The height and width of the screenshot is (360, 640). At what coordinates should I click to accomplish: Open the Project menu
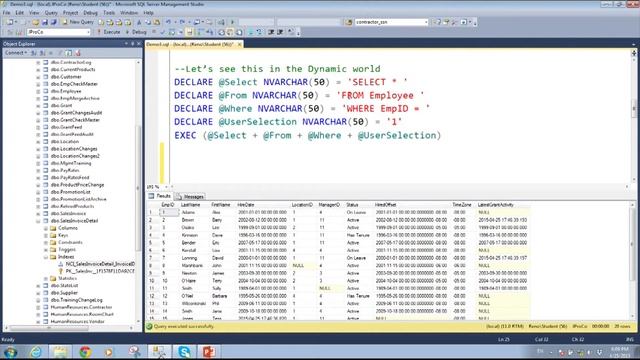tap(70, 13)
